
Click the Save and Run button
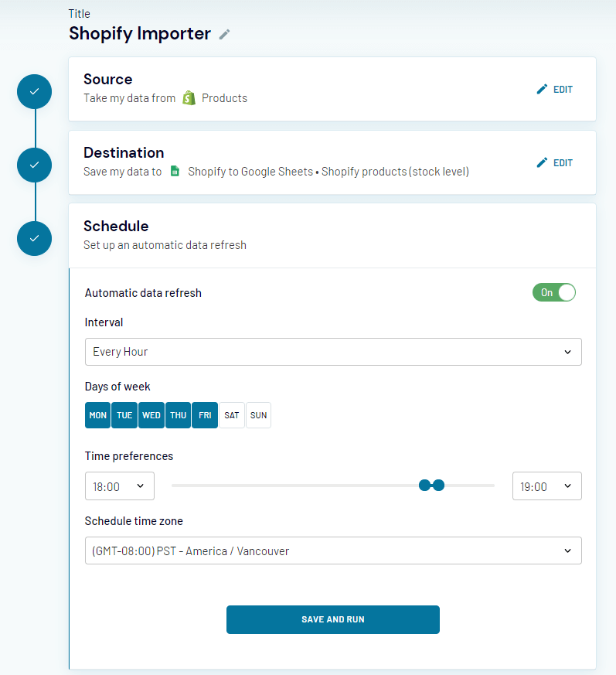pyautogui.click(x=332, y=619)
